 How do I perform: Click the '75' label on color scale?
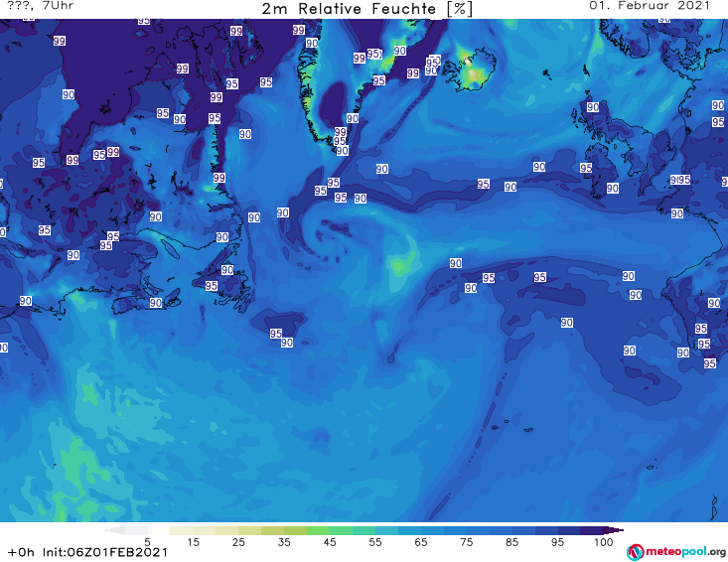pos(466,542)
